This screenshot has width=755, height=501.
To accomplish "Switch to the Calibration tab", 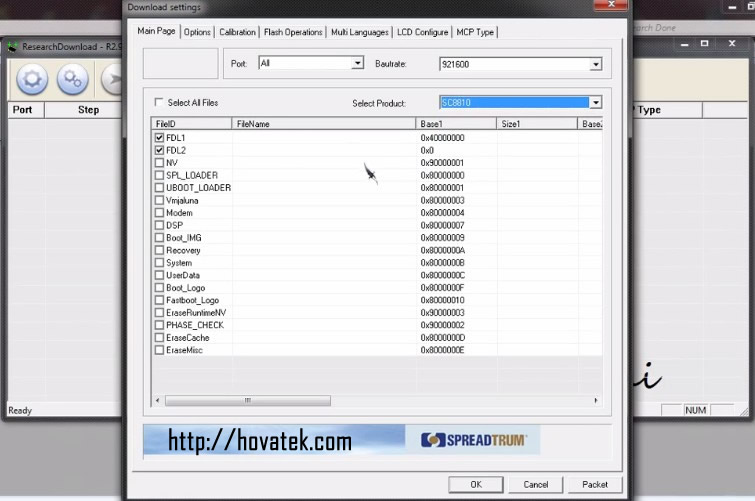I will coord(237,32).
